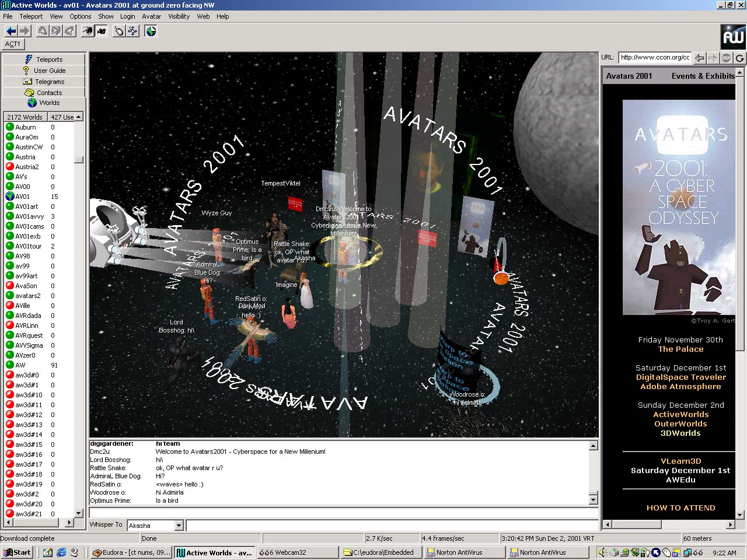747x560 pixels.
Task: Click the blue back arrow in the toolbar
Action: (11, 31)
